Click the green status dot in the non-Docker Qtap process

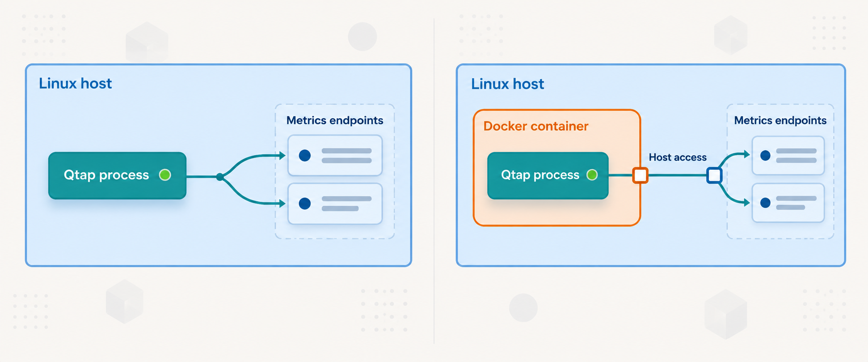165,175
